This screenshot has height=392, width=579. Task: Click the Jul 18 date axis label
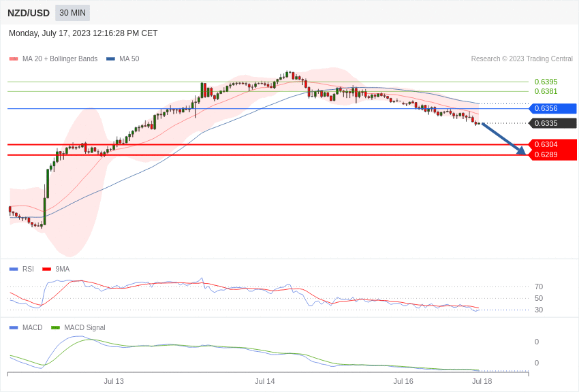pyautogui.click(x=482, y=381)
